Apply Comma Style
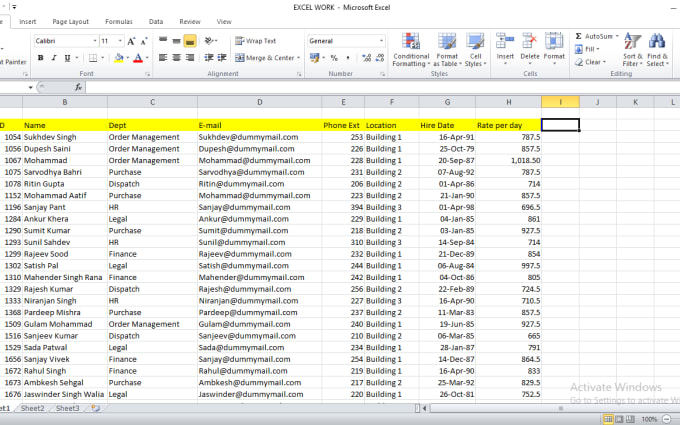680x425 pixels. 347,58
